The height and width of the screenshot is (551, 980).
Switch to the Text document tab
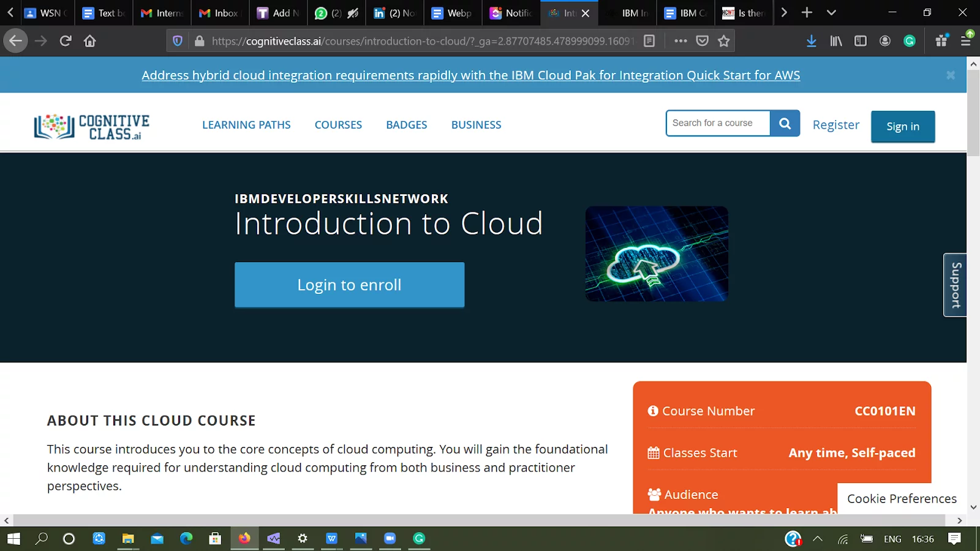pos(105,13)
